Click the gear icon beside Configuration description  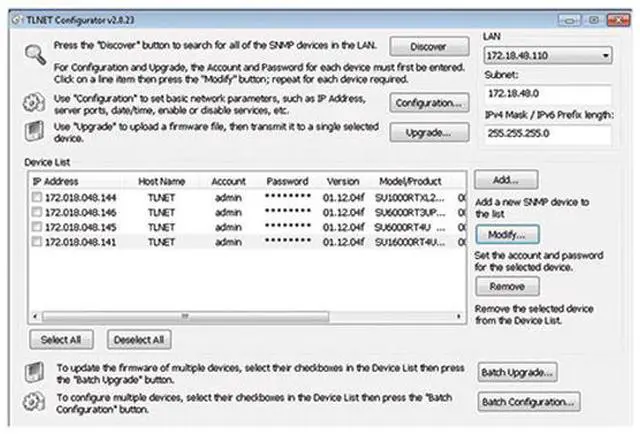pos(36,103)
